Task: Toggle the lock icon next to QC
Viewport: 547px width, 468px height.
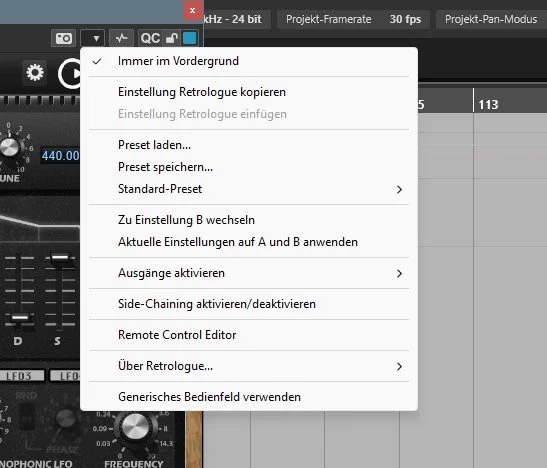Action: 171,38
